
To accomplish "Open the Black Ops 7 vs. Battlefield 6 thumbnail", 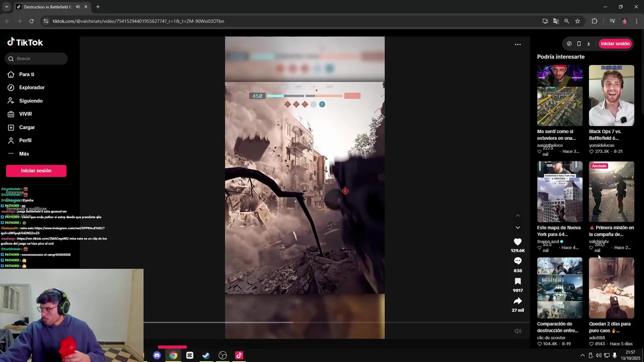I will coord(611,96).
